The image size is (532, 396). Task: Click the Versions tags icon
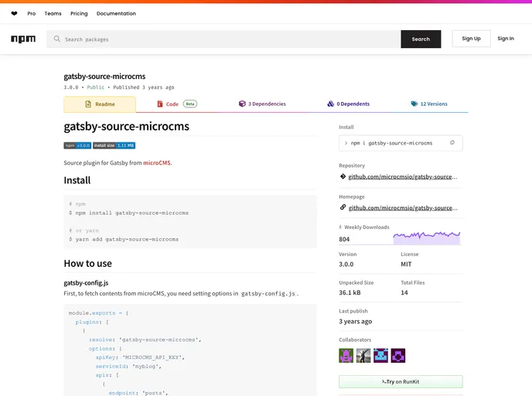point(414,104)
